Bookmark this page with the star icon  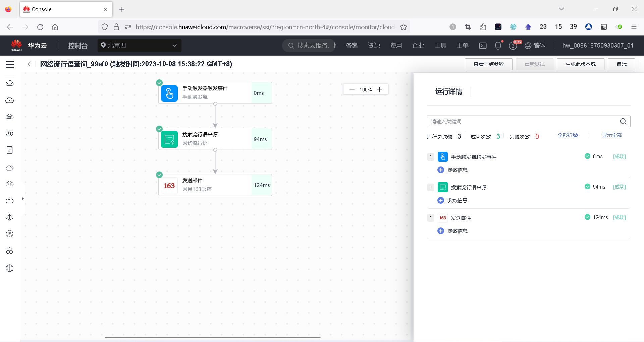404,27
